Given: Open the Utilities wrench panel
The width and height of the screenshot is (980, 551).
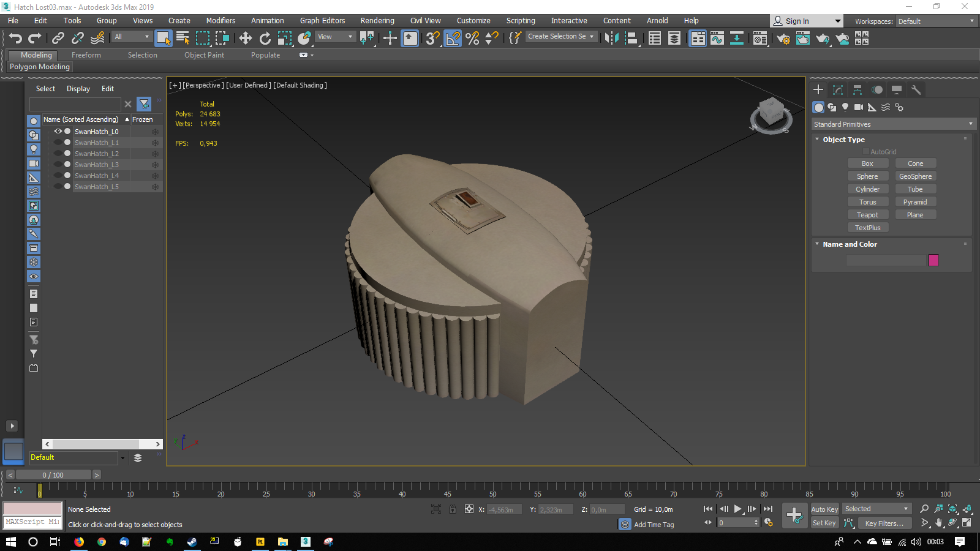Looking at the screenshot, I should [916, 90].
